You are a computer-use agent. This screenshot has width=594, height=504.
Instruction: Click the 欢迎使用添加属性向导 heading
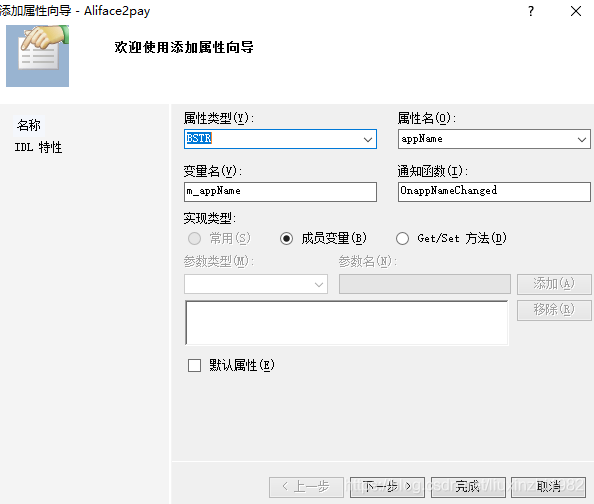pos(184,47)
